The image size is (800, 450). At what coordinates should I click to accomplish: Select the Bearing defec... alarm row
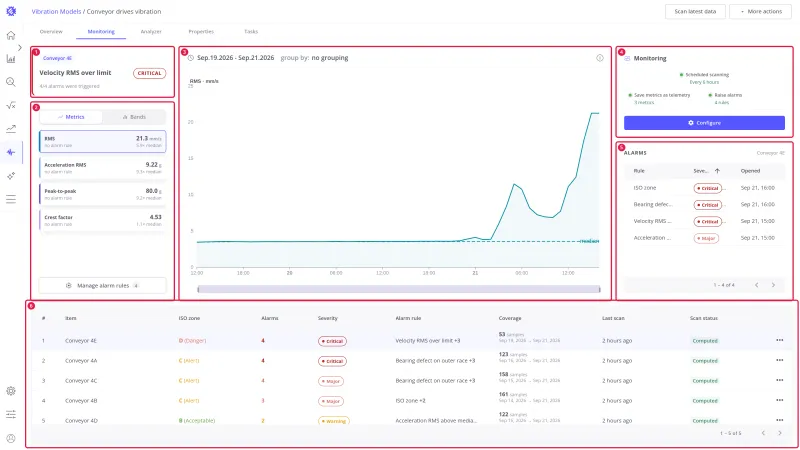coord(704,205)
